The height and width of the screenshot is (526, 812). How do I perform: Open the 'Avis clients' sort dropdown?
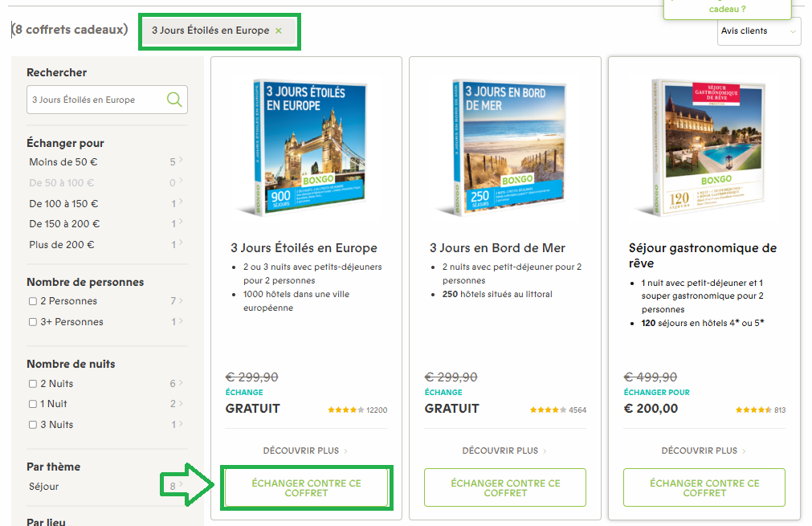click(758, 31)
